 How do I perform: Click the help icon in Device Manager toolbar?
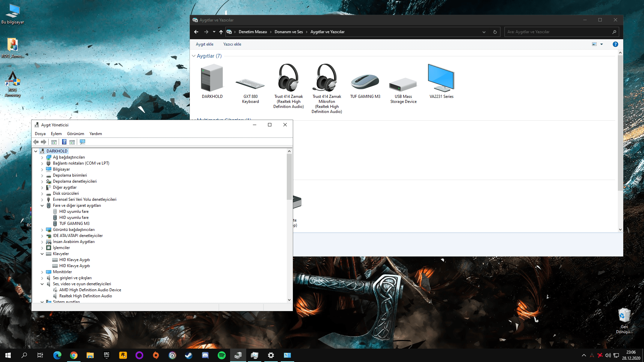(64, 142)
